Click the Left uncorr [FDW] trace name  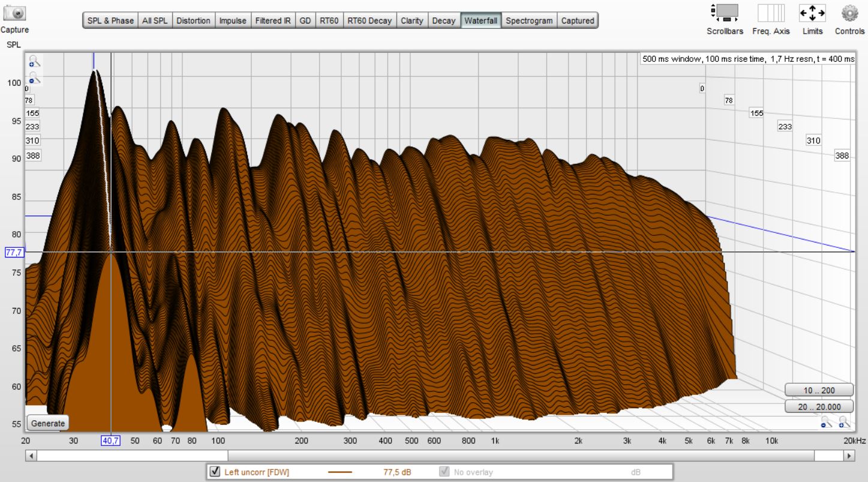click(x=257, y=472)
